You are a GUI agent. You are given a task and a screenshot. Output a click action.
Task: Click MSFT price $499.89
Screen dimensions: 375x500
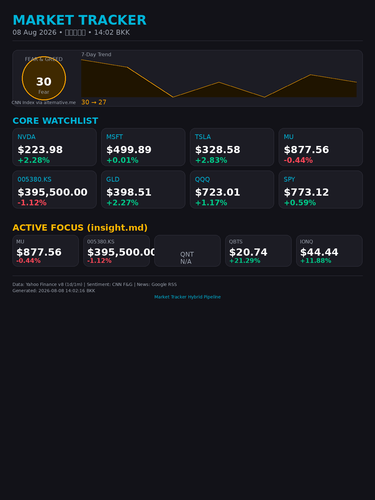point(129,150)
